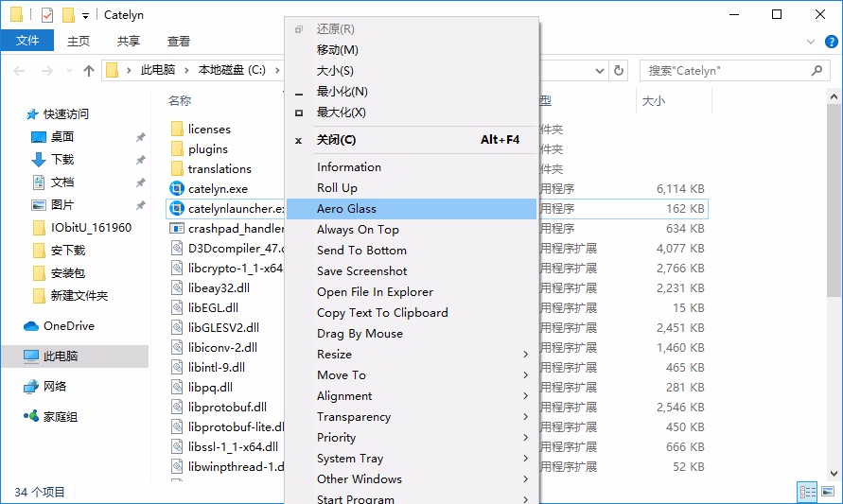Open the 文件 ribbon tab

pyautogui.click(x=27, y=41)
